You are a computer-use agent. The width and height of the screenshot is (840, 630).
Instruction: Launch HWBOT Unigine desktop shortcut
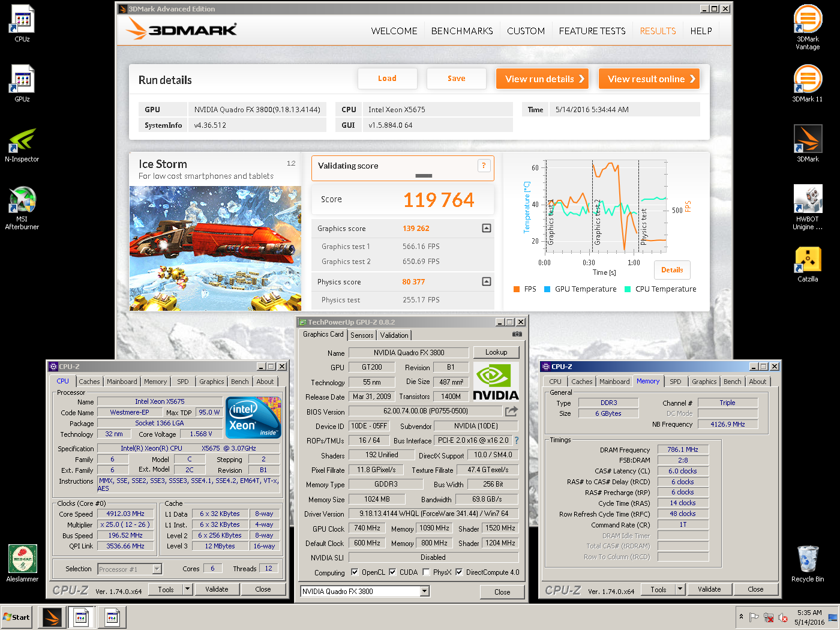(x=808, y=207)
